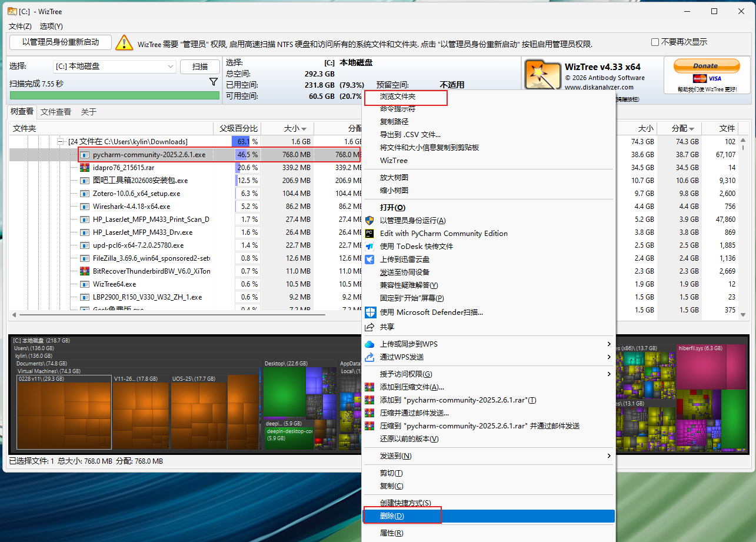Click the BitRecoverThunderbirdBW file icon
The image size is (756, 542).
[85, 271]
